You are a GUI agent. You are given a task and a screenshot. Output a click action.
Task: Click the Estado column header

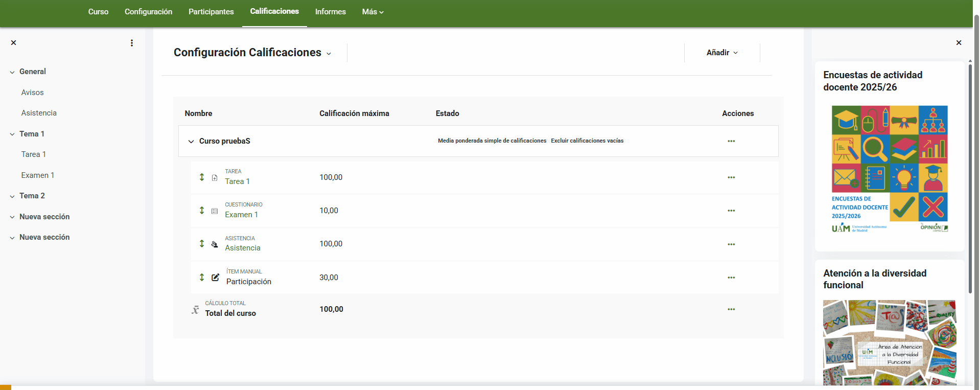point(448,113)
